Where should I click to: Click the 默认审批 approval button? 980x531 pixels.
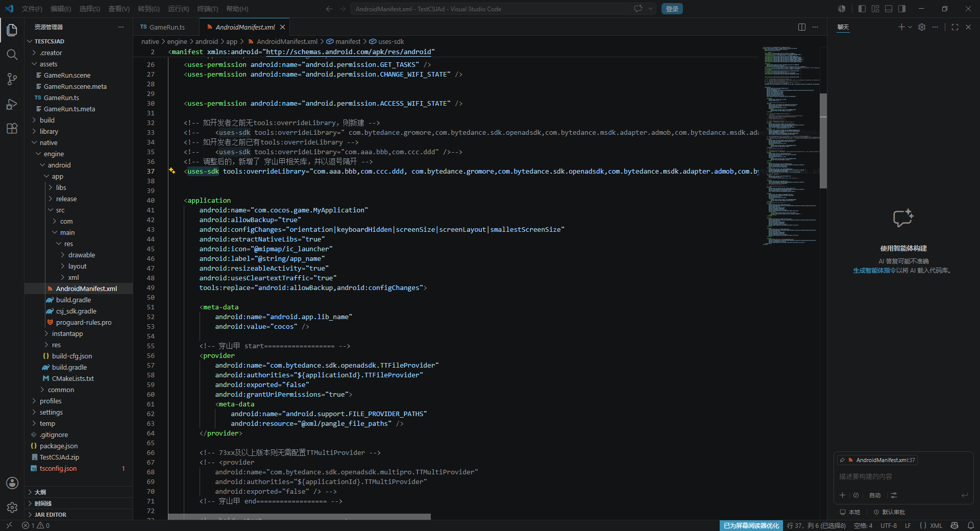[889, 512]
